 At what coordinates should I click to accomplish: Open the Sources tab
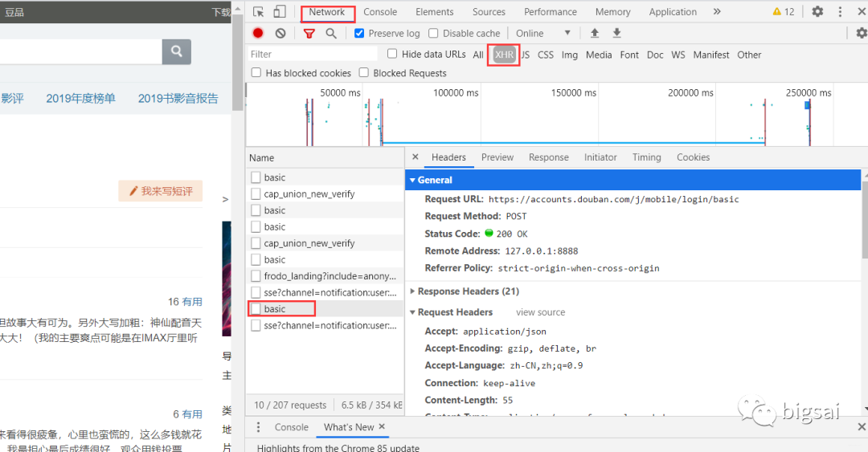[489, 11]
